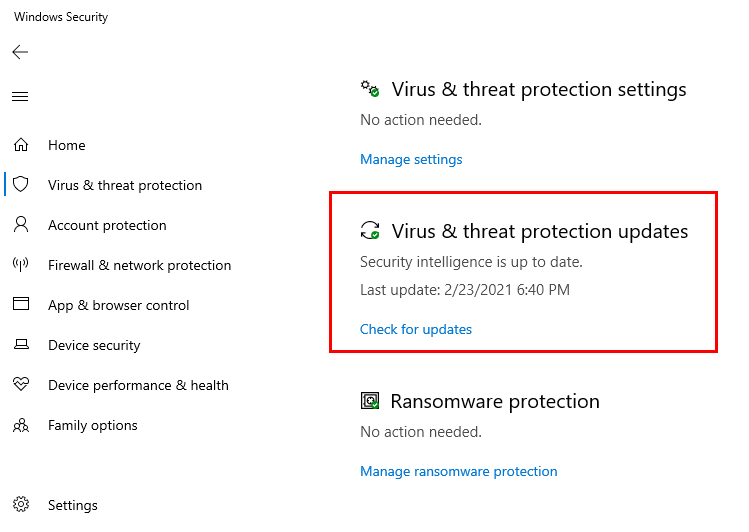Click the protection updates refresh icon

[370, 230]
